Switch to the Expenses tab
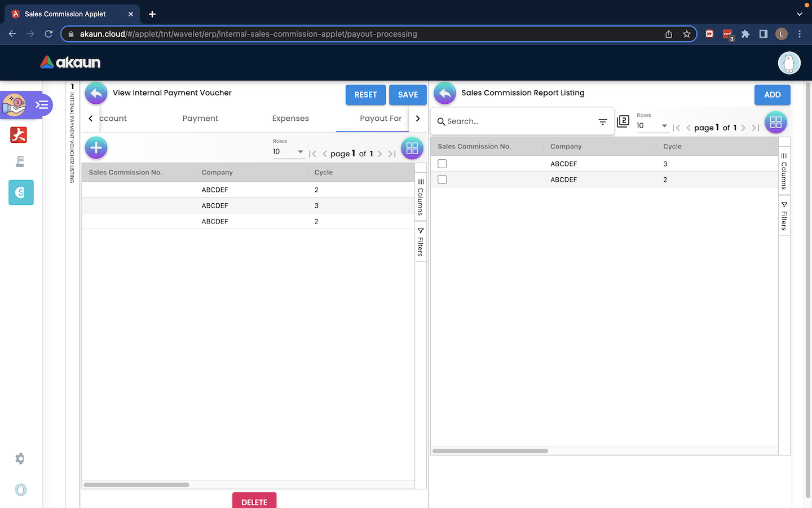 tap(290, 119)
